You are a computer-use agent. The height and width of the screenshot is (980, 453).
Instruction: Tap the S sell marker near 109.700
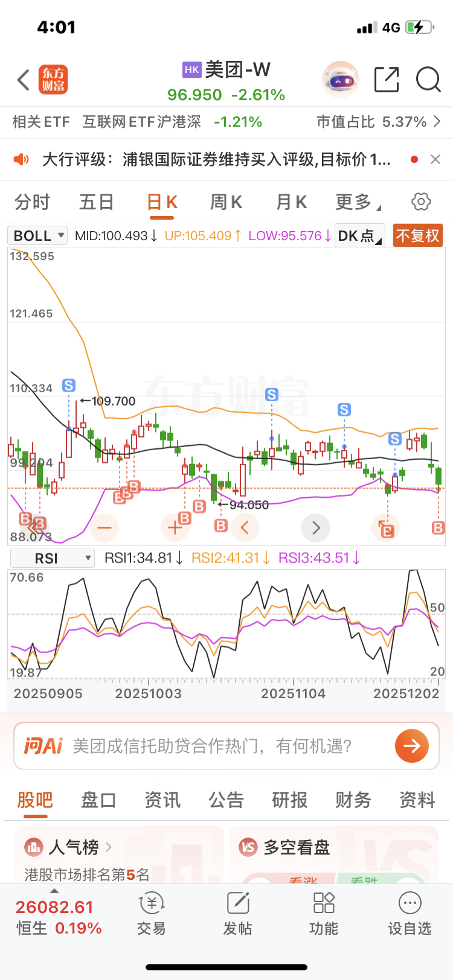coord(69,386)
